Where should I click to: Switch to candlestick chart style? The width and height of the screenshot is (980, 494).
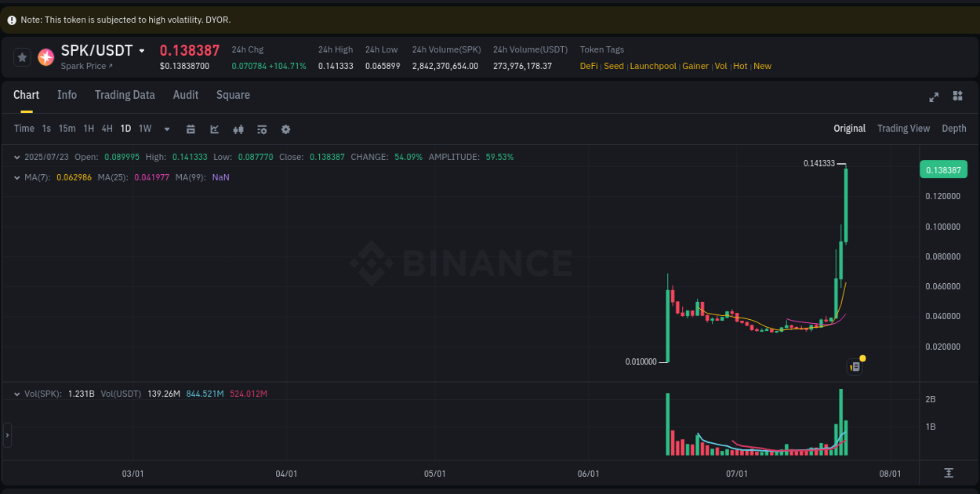pos(238,129)
